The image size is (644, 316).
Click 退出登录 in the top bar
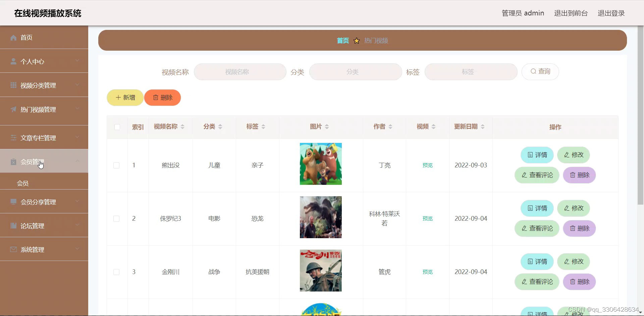[x=611, y=13]
